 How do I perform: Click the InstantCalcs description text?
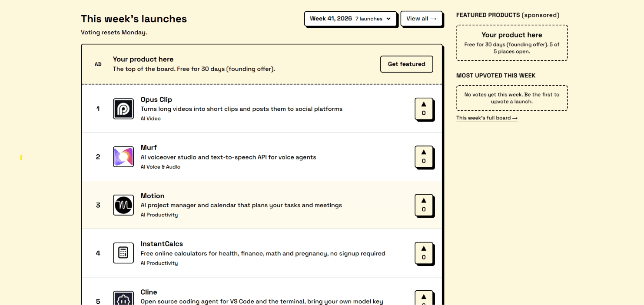263,253
